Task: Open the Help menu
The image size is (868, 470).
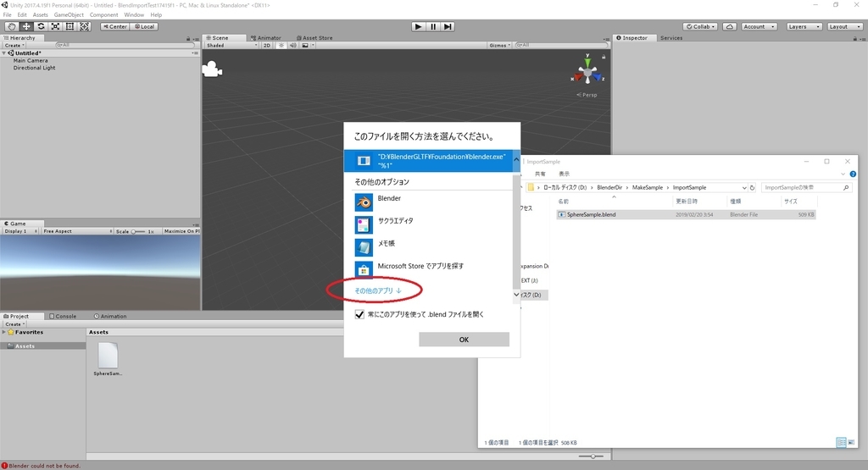Action: coord(156,15)
